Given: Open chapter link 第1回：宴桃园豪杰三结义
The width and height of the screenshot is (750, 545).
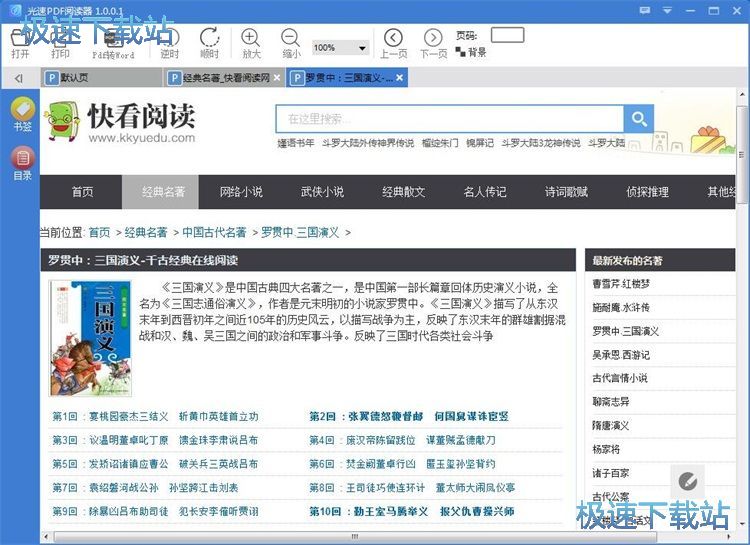Looking at the screenshot, I should tap(109, 416).
